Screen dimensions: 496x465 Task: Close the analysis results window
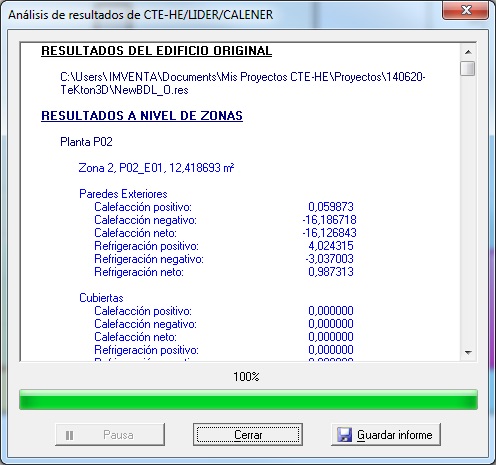coord(465,10)
